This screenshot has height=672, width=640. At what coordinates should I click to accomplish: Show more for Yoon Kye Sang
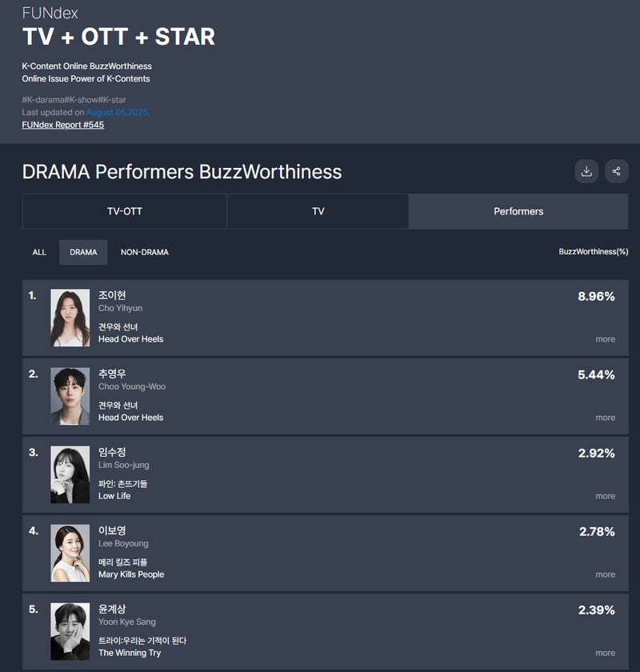pyautogui.click(x=606, y=653)
